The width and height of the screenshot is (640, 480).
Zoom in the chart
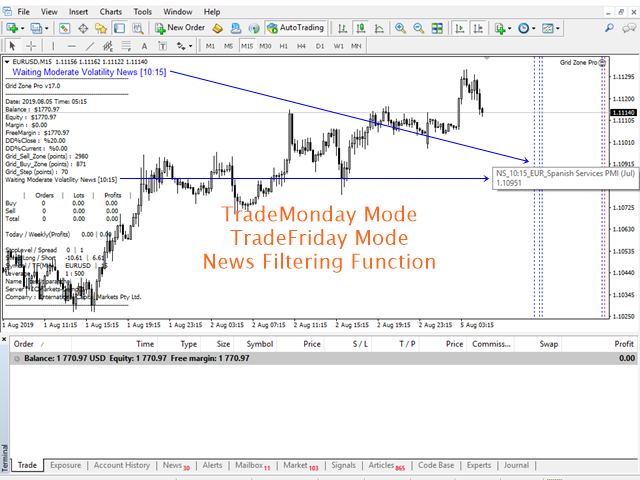(400, 28)
